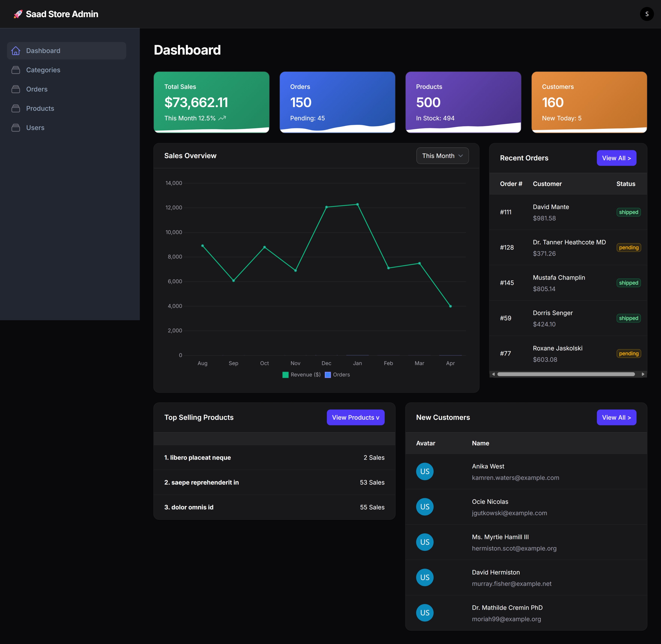Toggle Orders legend series in chart

pos(337,374)
